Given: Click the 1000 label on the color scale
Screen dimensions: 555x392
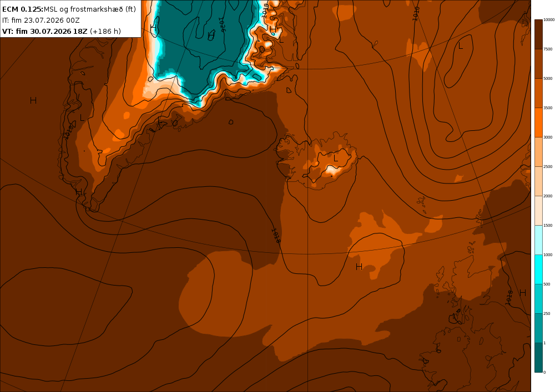Looking at the screenshot, I should (x=548, y=254).
